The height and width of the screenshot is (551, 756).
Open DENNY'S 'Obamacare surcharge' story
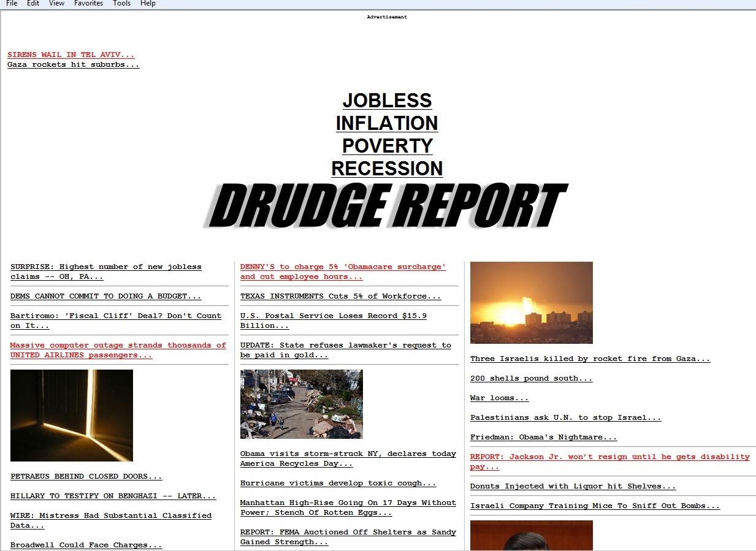(343, 272)
